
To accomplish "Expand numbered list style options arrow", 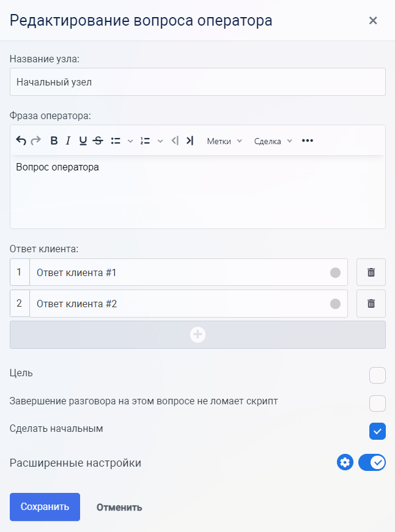I will click(160, 141).
